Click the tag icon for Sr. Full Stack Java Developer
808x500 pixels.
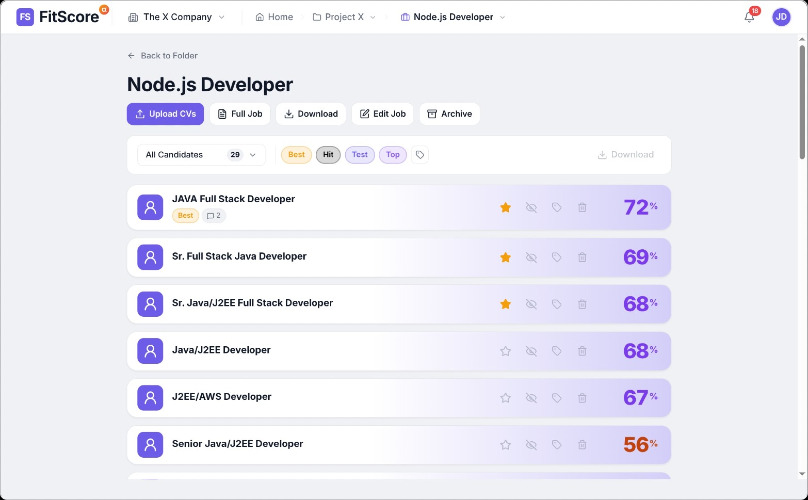point(557,257)
